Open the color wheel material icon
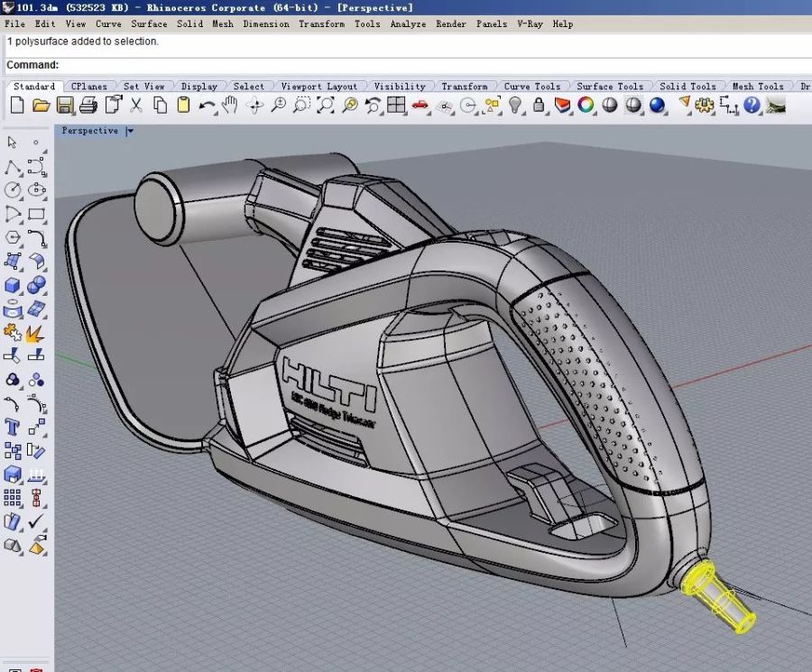This screenshot has height=672, width=812. point(586,106)
